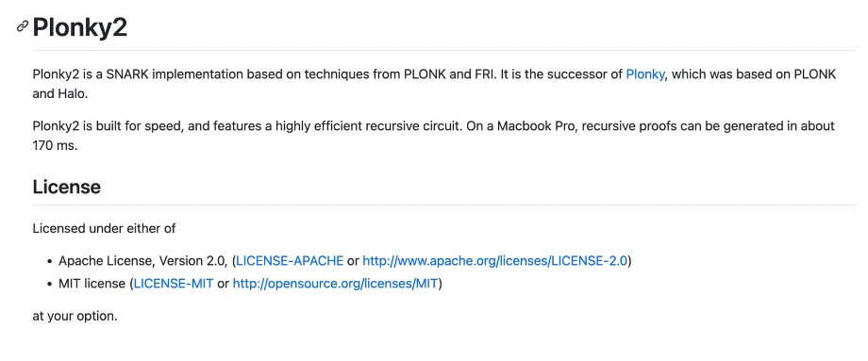Click the 'and Halo.' text line

pyautogui.click(x=59, y=94)
